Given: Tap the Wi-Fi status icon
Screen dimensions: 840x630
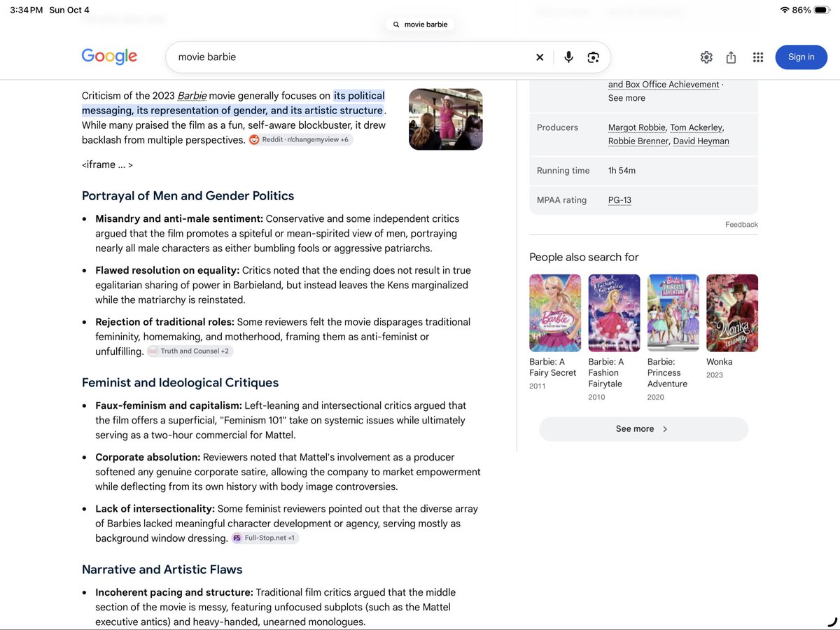Looking at the screenshot, I should (x=784, y=10).
